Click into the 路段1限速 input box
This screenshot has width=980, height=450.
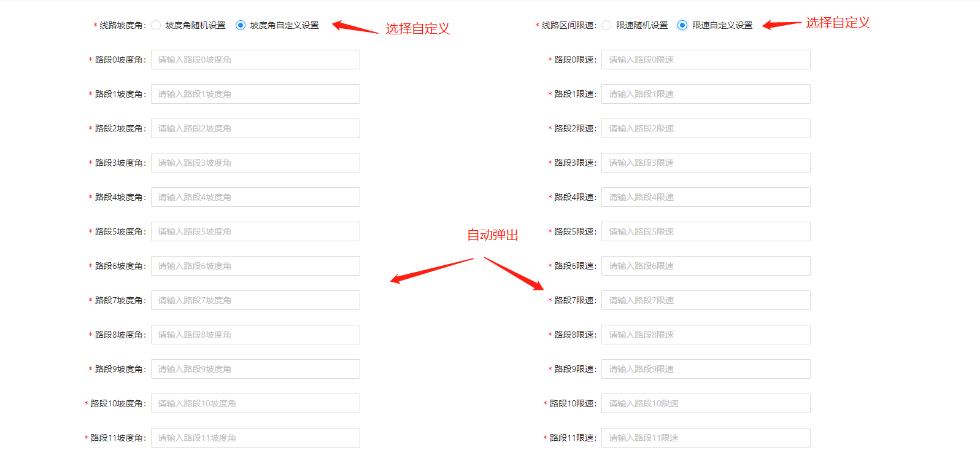point(706,94)
